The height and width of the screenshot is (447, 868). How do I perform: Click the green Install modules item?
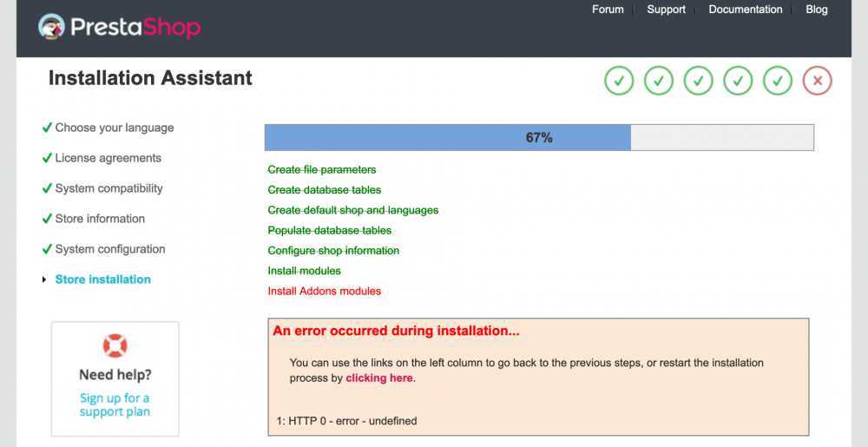tap(305, 271)
